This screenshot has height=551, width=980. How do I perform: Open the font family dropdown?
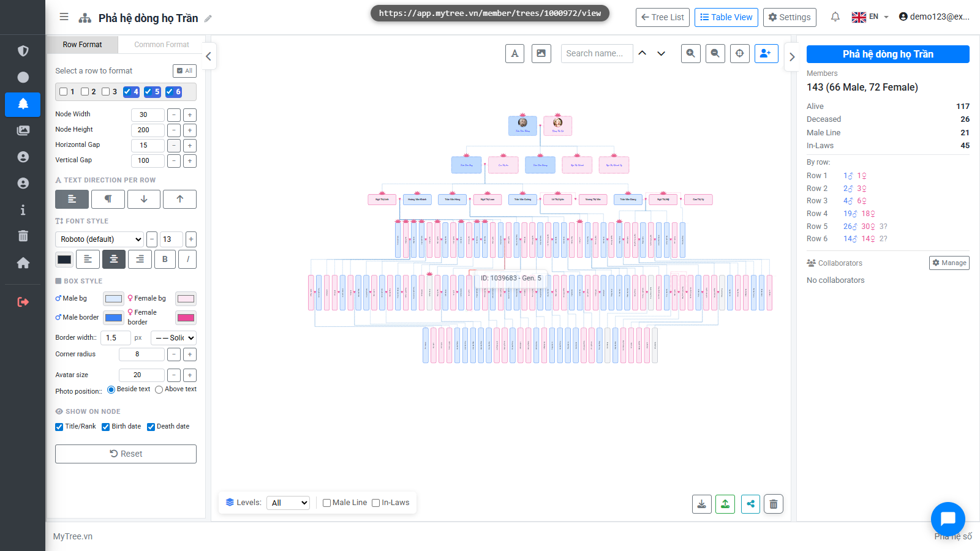(x=100, y=239)
